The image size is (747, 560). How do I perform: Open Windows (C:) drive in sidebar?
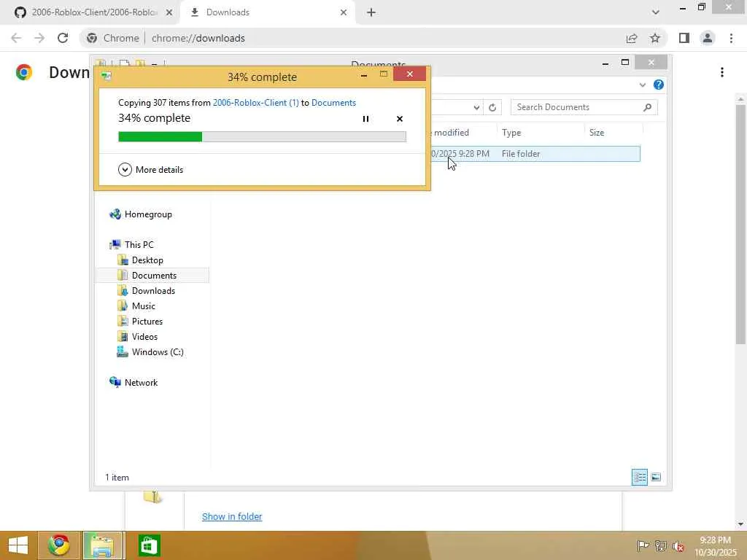[158, 352]
